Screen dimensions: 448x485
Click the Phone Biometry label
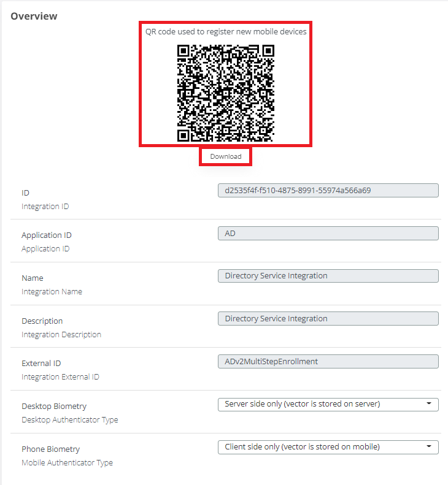(x=51, y=449)
